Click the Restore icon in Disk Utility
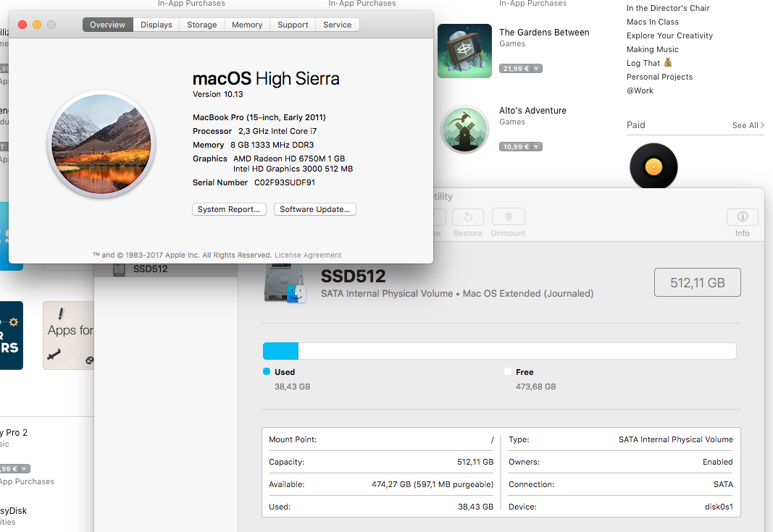 coord(468,216)
